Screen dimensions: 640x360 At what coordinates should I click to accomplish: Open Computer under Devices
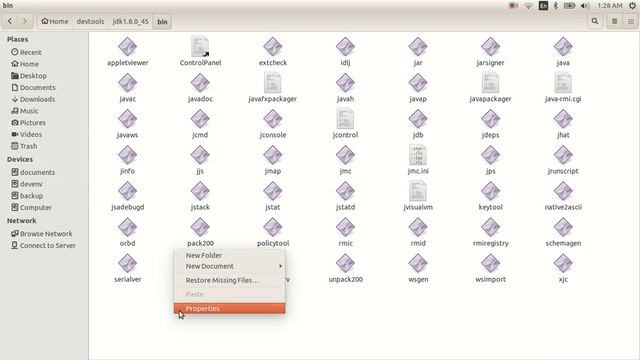(x=31, y=207)
